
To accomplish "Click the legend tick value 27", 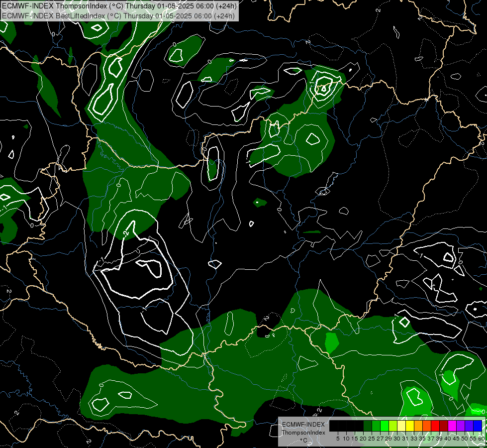I will [x=380, y=439].
